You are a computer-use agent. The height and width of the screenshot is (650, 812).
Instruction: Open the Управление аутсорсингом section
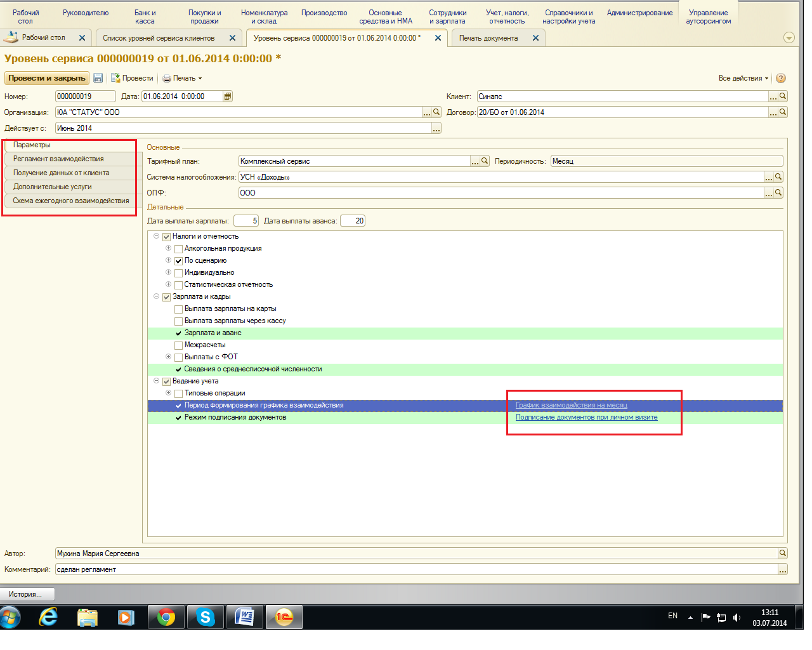(708, 17)
